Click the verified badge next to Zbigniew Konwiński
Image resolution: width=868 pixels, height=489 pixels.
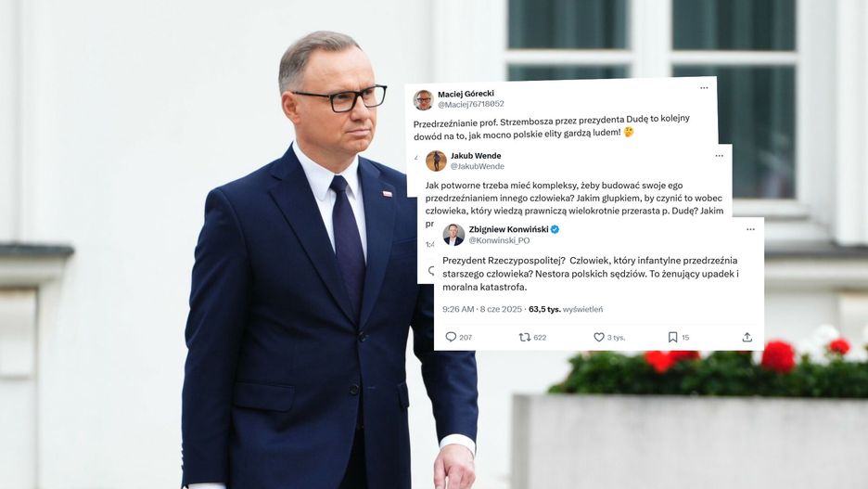pos(555,229)
